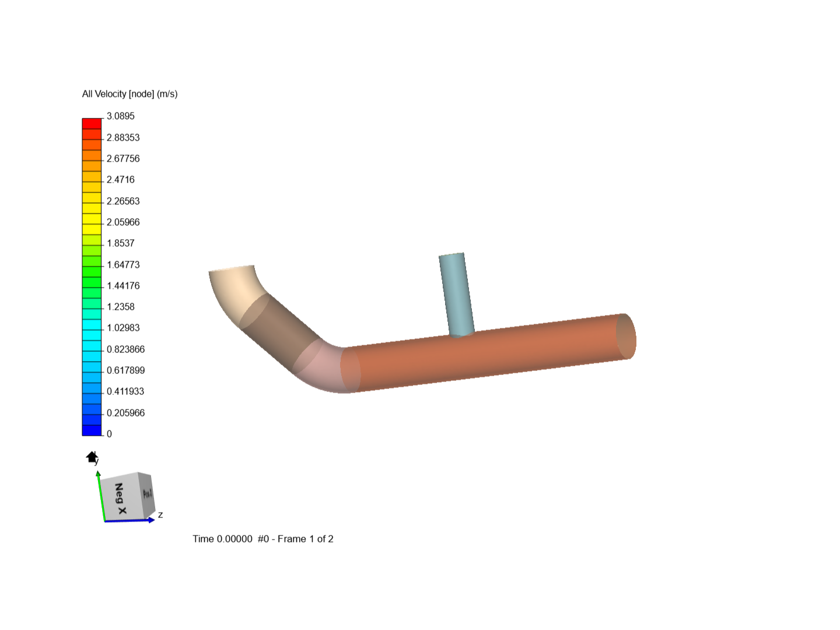
Task: Click the legend value 0.411933
Action: [x=125, y=391]
